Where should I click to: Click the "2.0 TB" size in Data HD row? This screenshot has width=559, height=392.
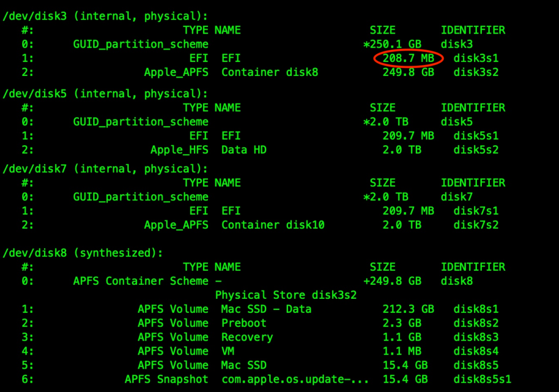pyautogui.click(x=402, y=150)
